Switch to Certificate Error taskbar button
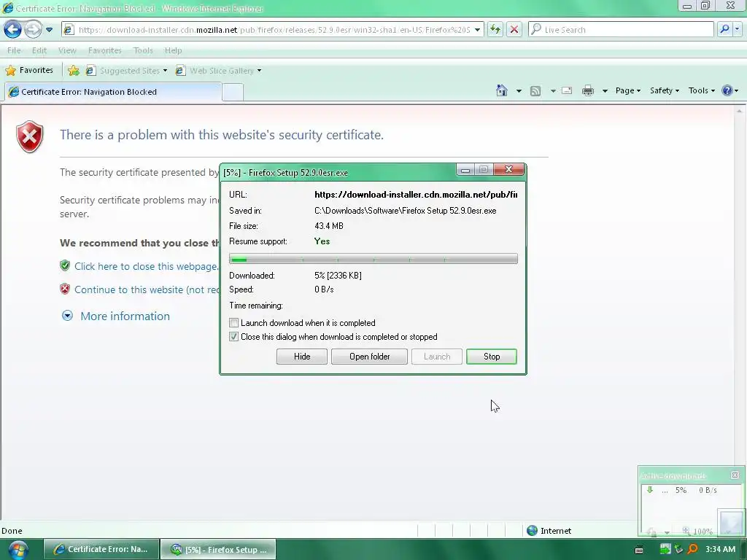The image size is (747, 560). [x=101, y=549]
